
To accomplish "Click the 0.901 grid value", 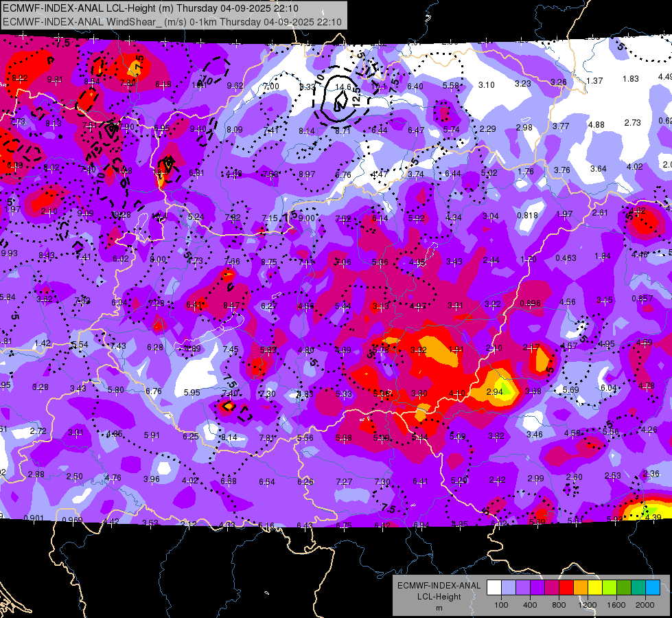I will pos(34,518).
